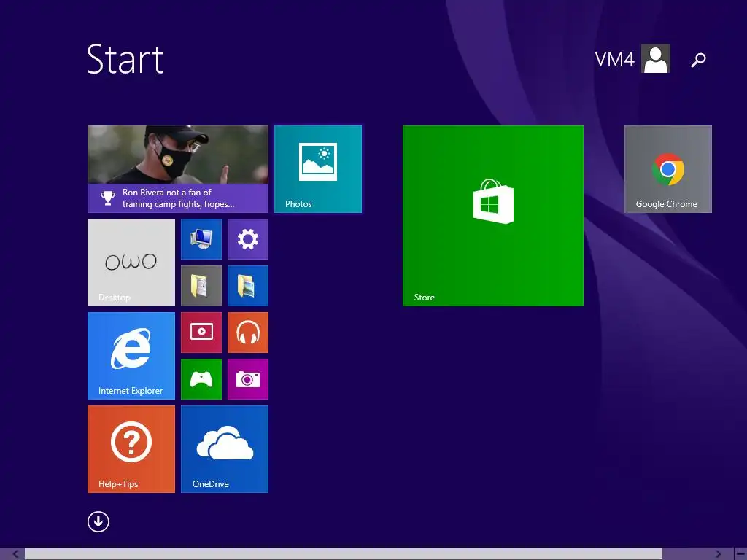Open the Photos tile
The height and width of the screenshot is (560, 747).
318,169
